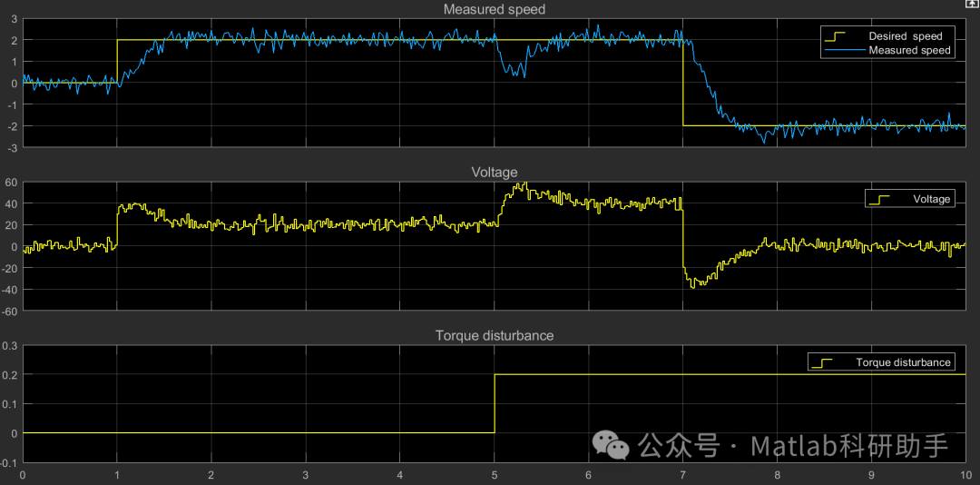Toggle the Torque disturbance legend entry
980x485 pixels.
pos(880,361)
